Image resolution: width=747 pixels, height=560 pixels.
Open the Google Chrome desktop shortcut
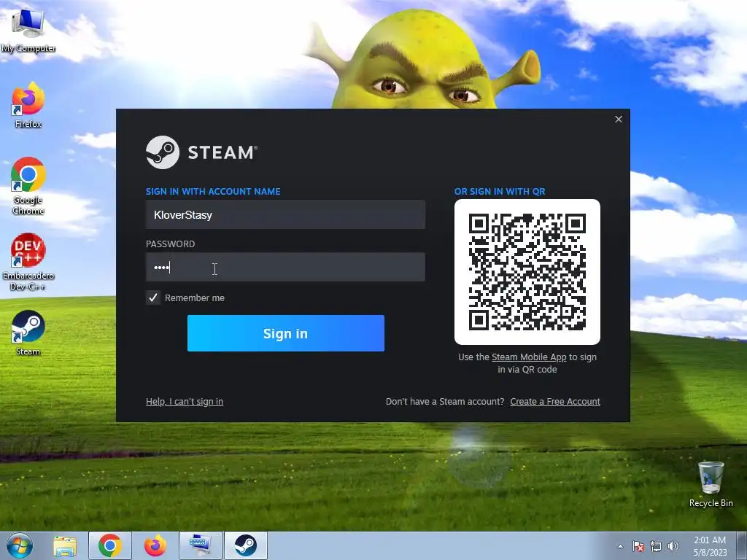(28, 186)
